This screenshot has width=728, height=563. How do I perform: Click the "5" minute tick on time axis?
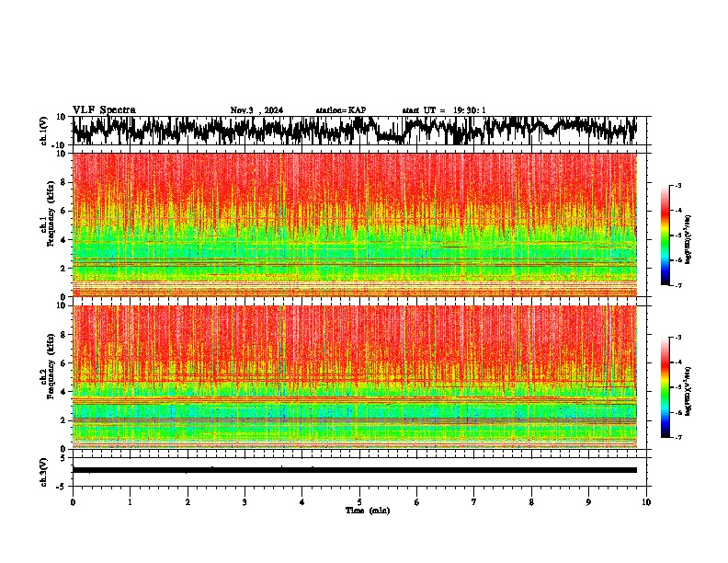[x=359, y=501]
